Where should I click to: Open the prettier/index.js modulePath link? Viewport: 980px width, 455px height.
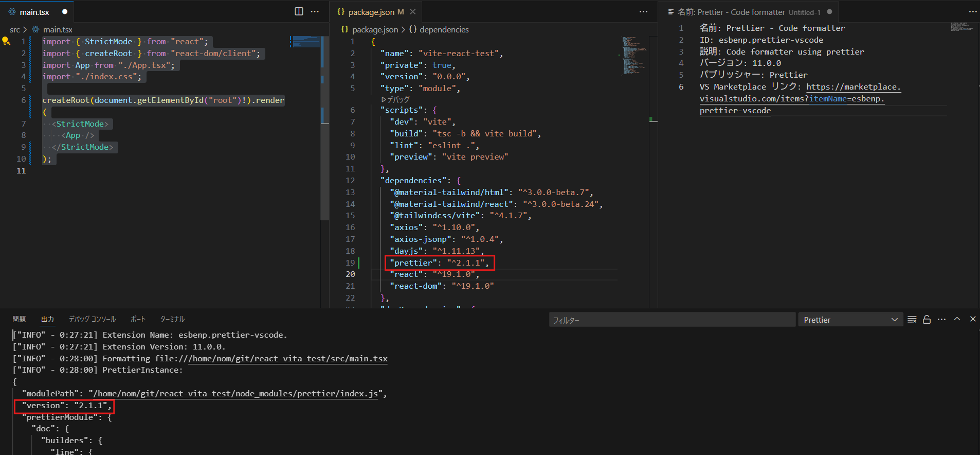[235, 393]
